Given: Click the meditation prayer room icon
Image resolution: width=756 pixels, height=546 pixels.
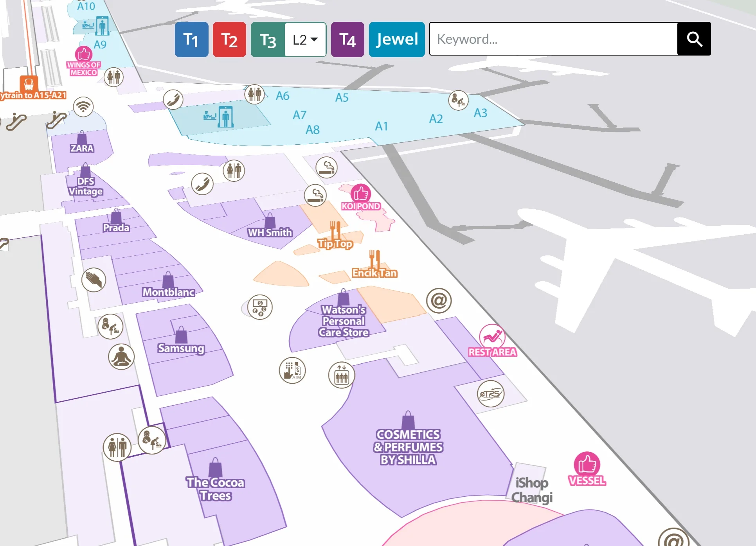Looking at the screenshot, I should click(121, 357).
